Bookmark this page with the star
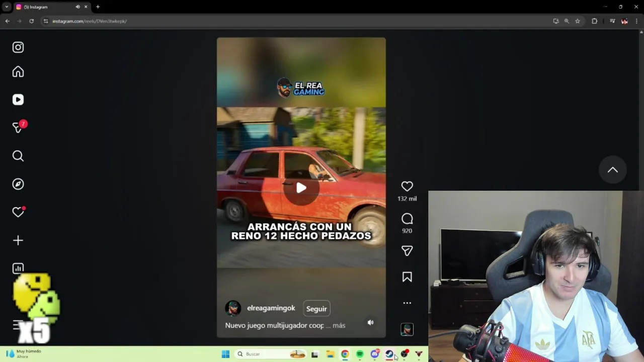644x362 pixels. (578, 21)
